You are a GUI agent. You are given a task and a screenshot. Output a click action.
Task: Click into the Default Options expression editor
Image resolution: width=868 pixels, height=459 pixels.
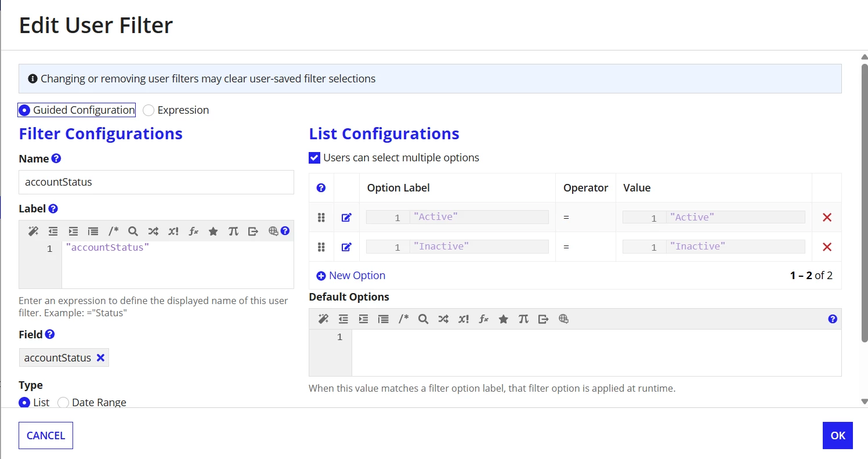click(x=596, y=353)
